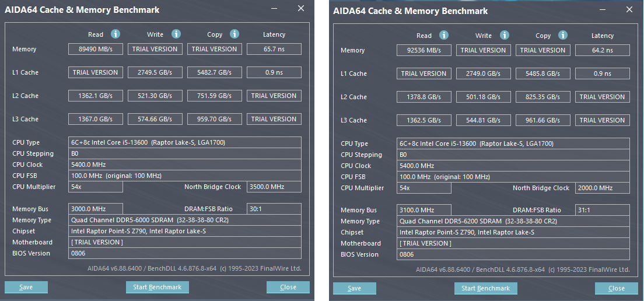Click the 64.2 ns memory latency field
The width and height of the screenshot is (644, 301).
tap(603, 50)
